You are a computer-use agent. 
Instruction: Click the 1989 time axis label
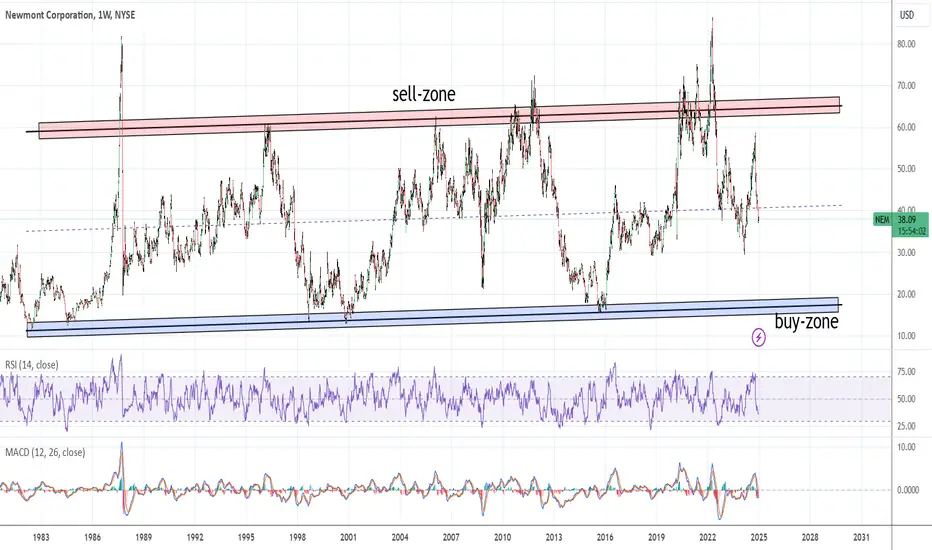[143, 538]
